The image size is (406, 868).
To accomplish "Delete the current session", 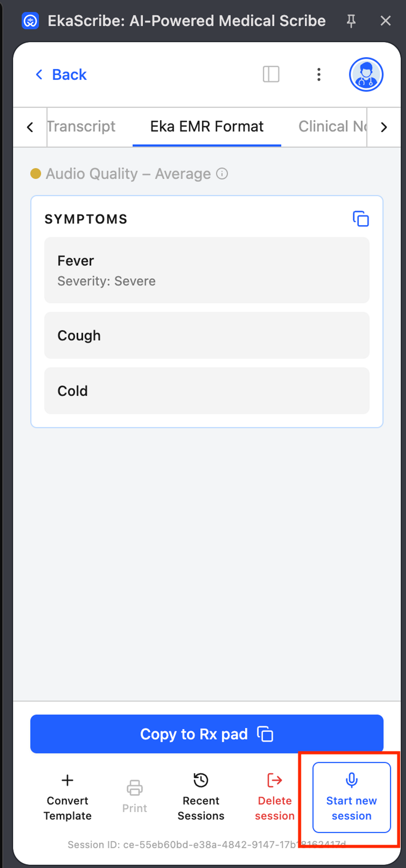I will pos(275,797).
